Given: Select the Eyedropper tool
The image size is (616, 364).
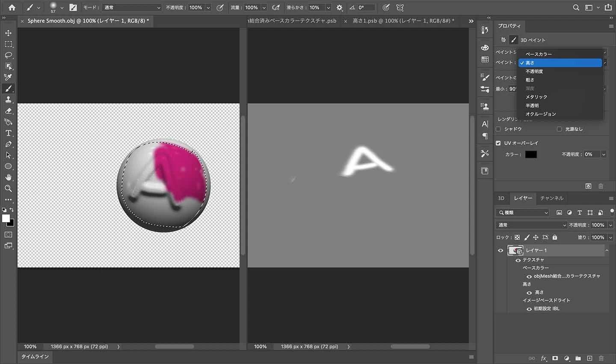Looking at the screenshot, I should 8,77.
